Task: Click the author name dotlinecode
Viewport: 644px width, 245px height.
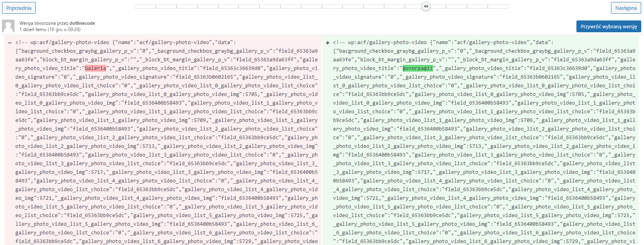Action: click(82, 23)
